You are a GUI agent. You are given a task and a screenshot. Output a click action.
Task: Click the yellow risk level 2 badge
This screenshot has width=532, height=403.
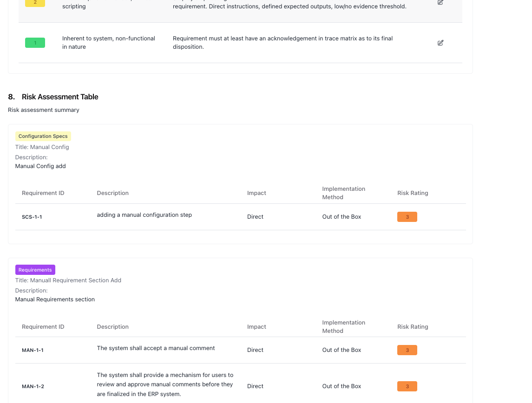point(35,3)
